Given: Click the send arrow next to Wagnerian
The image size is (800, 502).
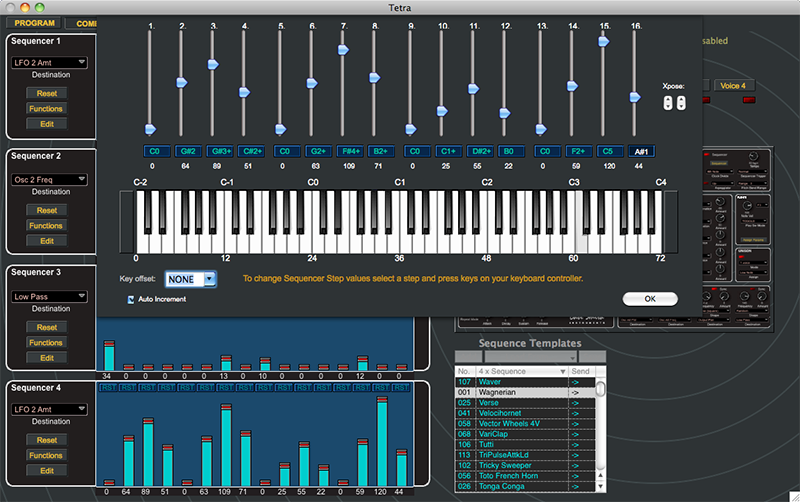Looking at the screenshot, I should (x=576, y=393).
